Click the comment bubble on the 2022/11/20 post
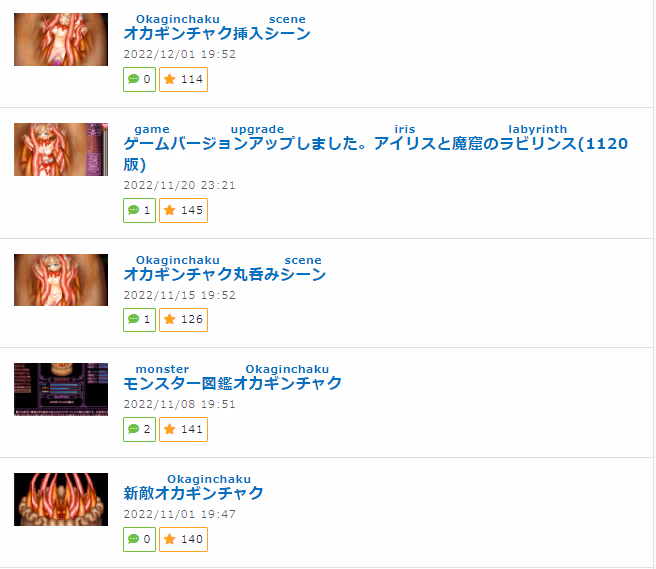656x569 pixels. click(x=133, y=210)
